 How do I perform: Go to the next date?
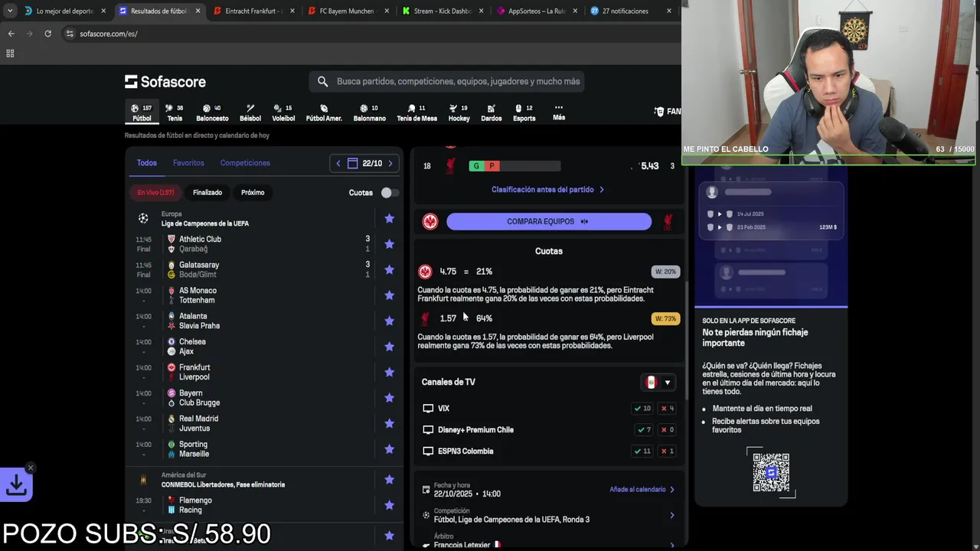tap(390, 163)
